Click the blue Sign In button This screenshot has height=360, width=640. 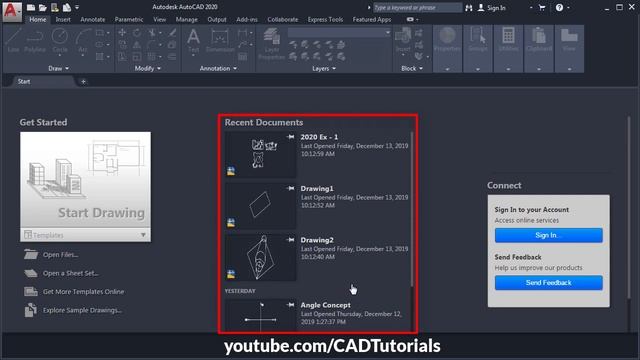pyautogui.click(x=548, y=235)
